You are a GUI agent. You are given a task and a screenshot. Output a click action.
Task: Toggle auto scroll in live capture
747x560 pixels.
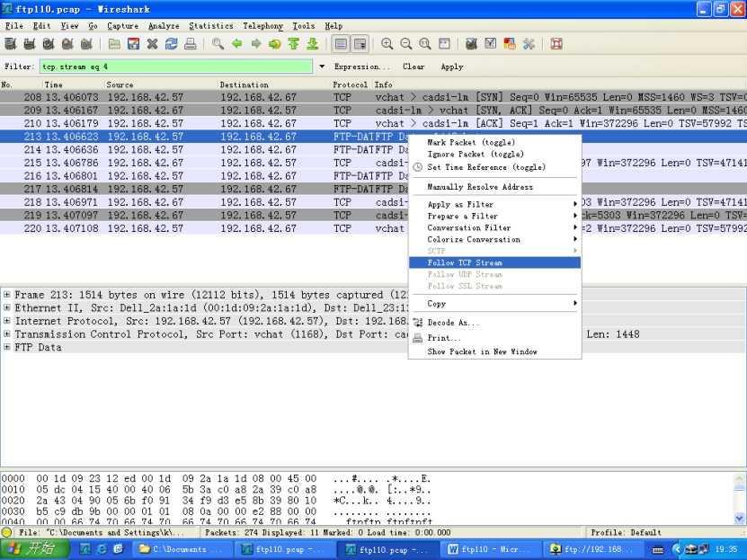(360, 44)
